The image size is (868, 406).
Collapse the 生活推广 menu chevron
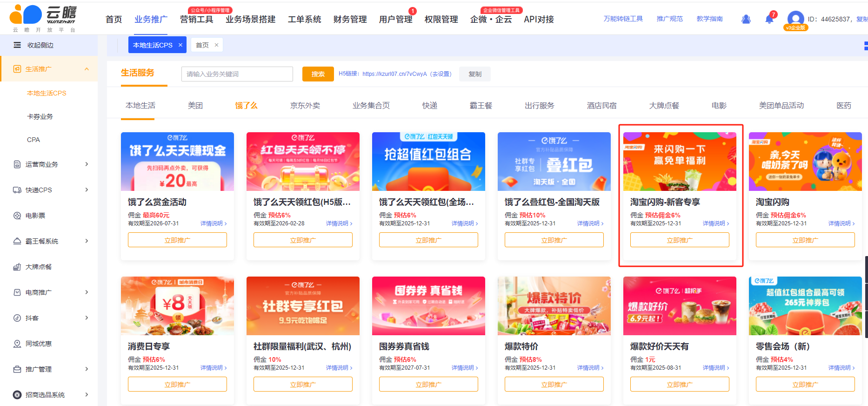[x=87, y=69]
